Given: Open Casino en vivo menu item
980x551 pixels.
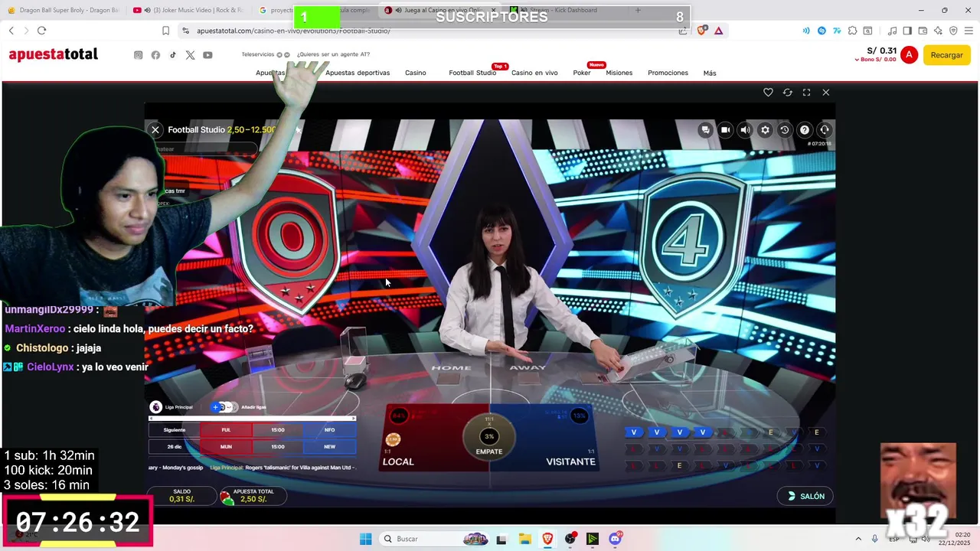Looking at the screenshot, I should click(534, 73).
